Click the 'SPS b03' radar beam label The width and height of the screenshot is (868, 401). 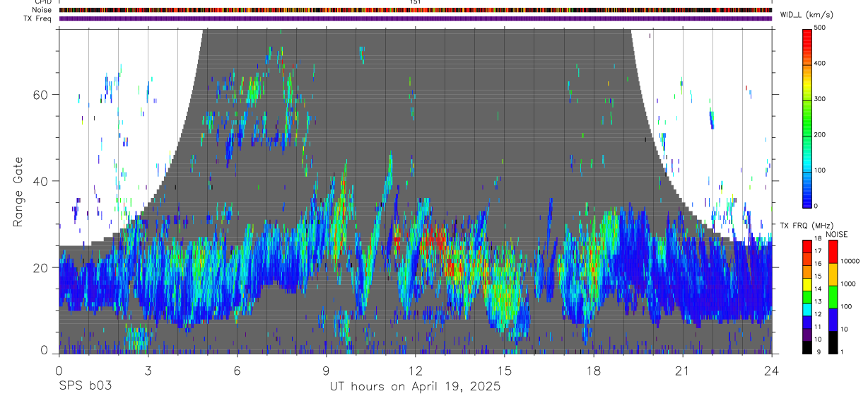[x=84, y=387]
